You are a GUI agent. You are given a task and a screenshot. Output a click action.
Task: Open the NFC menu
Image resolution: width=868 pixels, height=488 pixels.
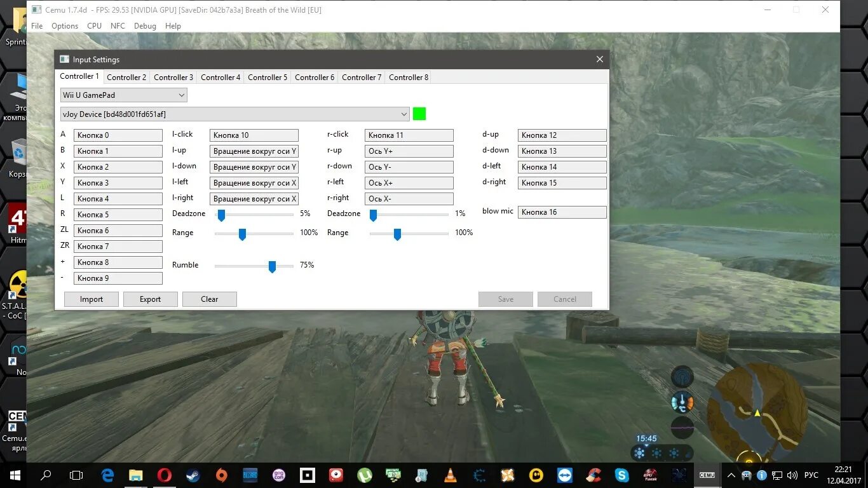click(x=118, y=26)
